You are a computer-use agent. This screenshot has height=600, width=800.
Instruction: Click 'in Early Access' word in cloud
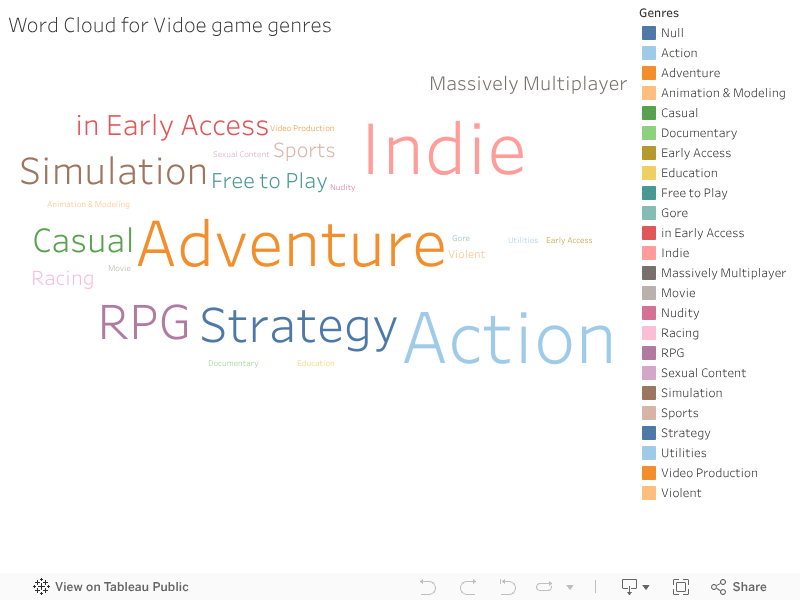(x=172, y=126)
